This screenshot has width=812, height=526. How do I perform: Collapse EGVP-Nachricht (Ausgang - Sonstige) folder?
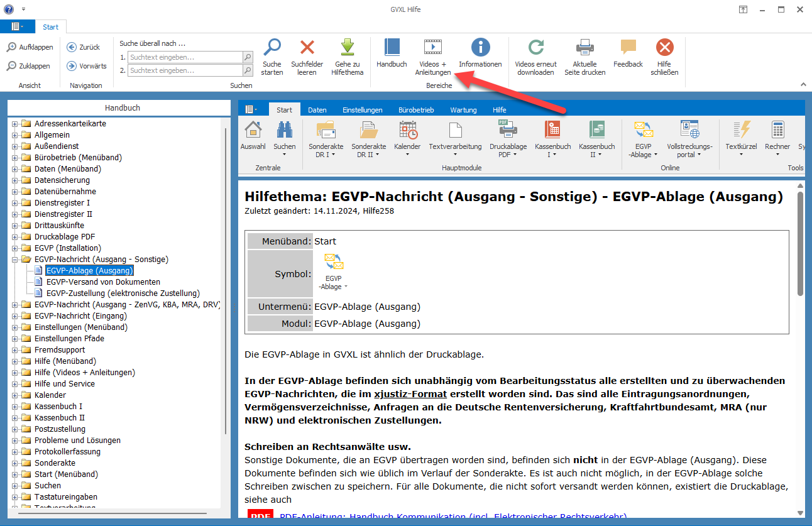pos(14,260)
